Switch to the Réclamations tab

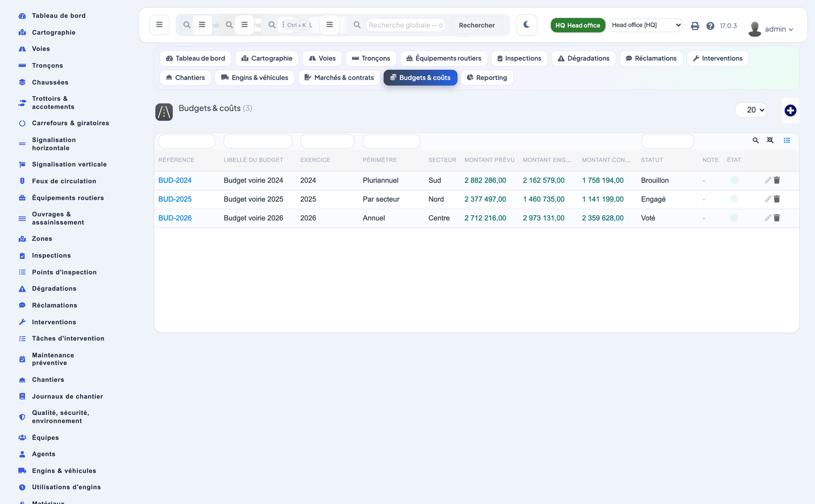pos(651,58)
